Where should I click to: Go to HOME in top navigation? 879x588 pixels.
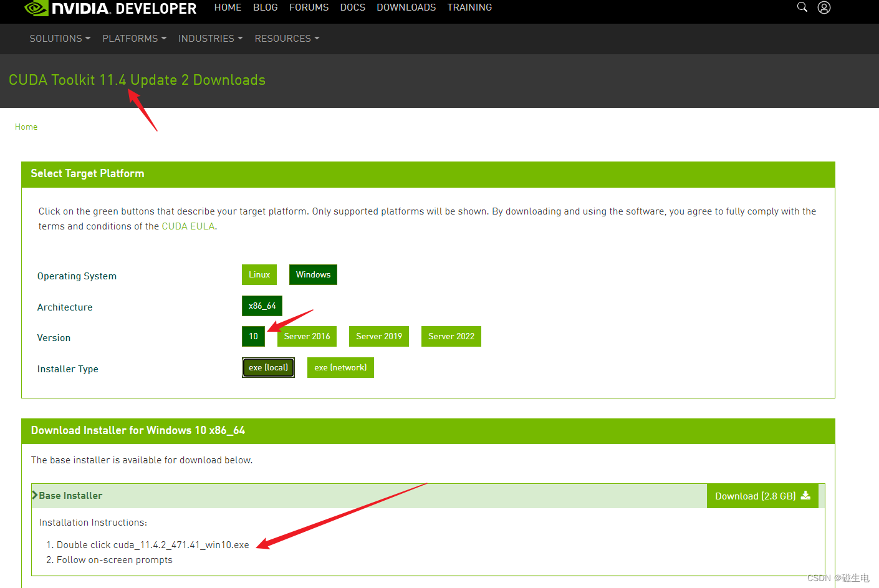(228, 7)
